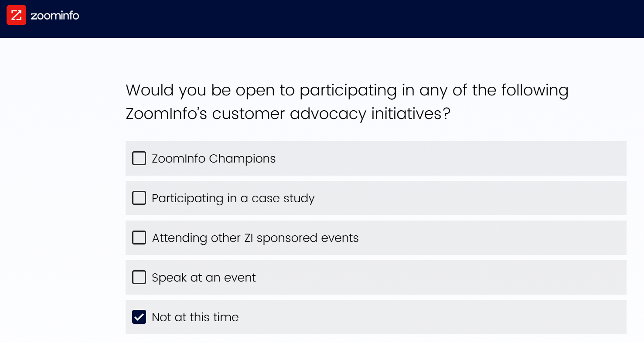Enable Attending other ZI sponsored events checkbox
The image size is (644, 343).
[x=139, y=238]
